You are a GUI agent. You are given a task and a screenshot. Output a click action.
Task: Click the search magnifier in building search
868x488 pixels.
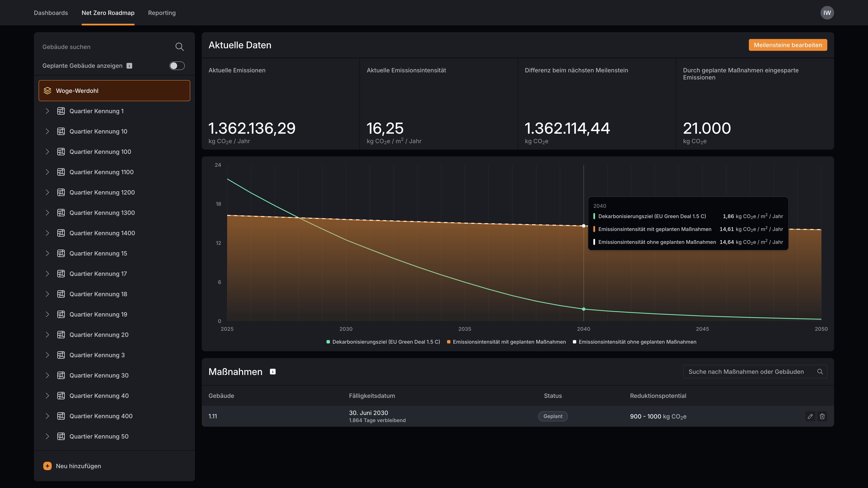pyautogui.click(x=180, y=47)
